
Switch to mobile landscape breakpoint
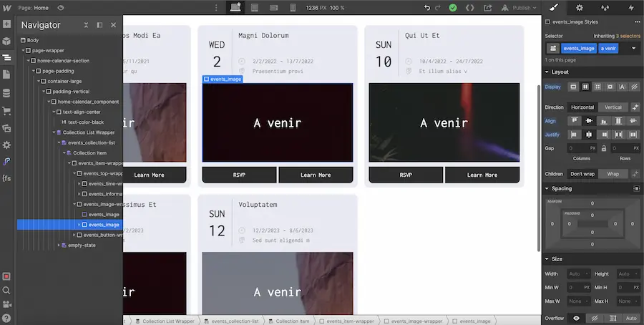click(273, 8)
